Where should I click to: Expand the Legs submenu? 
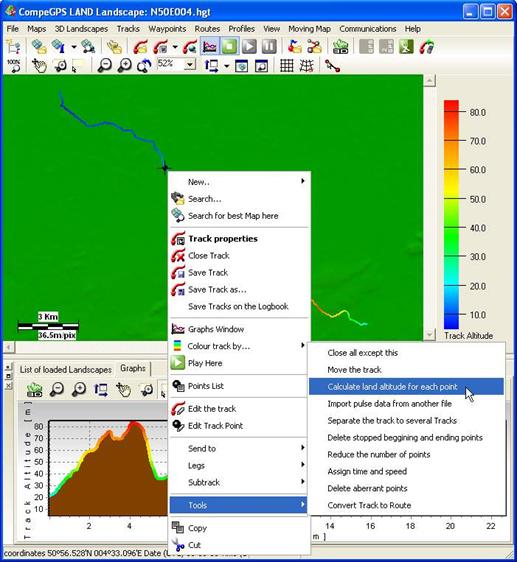pos(239,465)
